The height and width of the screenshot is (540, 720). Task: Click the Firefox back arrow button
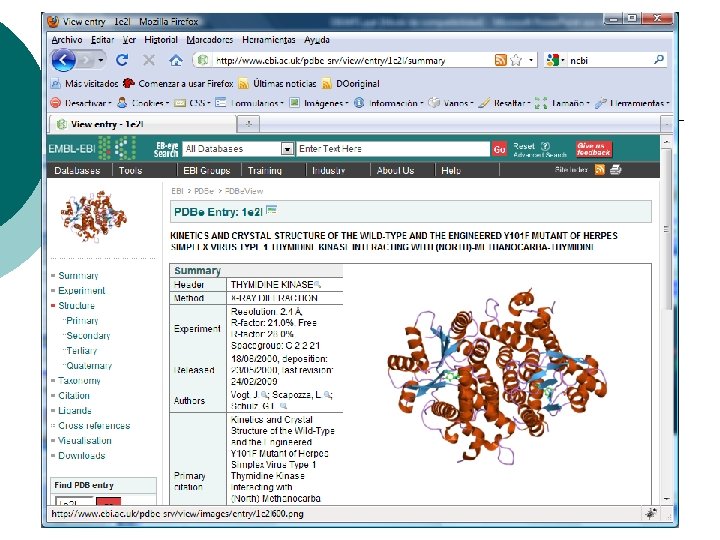[x=64, y=60]
